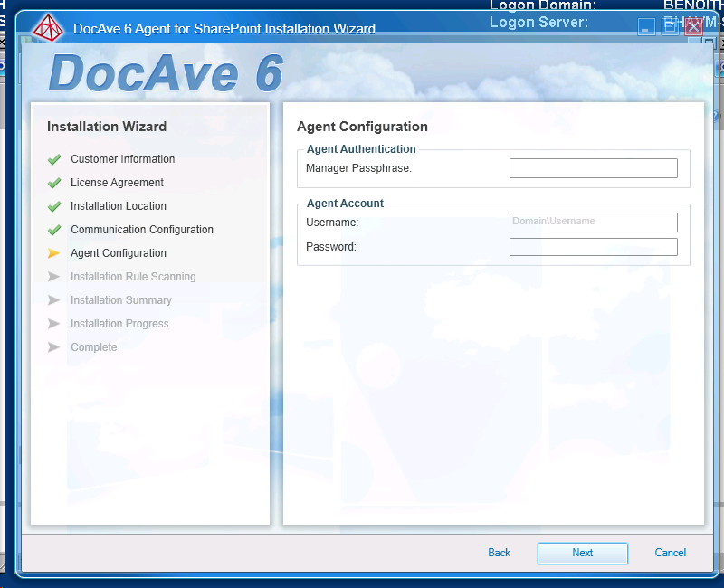Screen dimensions: 724x588
Task: Select the Customer Information step
Action: [x=122, y=159]
